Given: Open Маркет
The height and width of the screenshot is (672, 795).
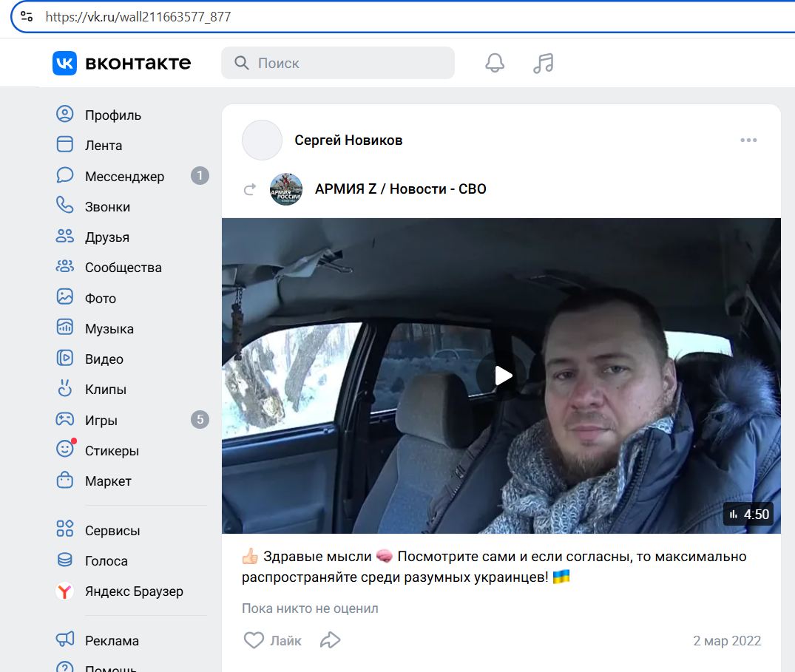Looking at the screenshot, I should point(108,481).
